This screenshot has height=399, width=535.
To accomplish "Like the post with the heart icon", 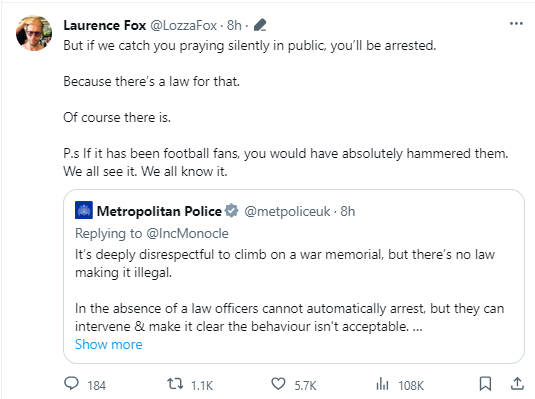I will click(278, 384).
